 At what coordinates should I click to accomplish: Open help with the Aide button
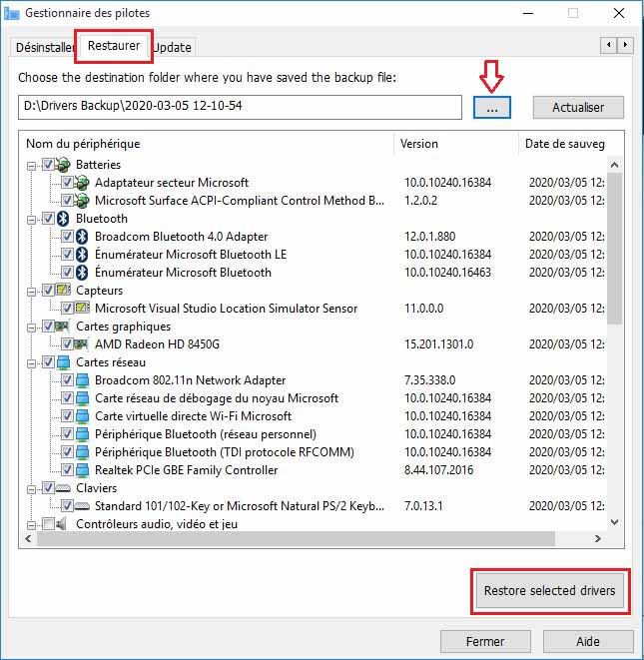click(588, 641)
